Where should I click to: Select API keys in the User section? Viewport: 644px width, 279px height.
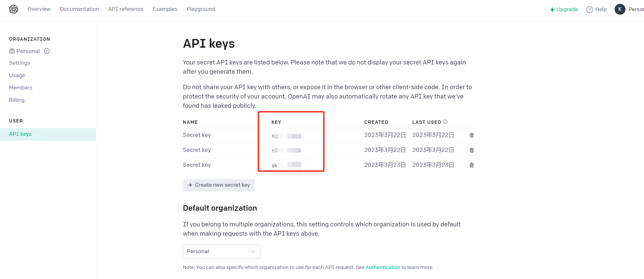tap(20, 134)
